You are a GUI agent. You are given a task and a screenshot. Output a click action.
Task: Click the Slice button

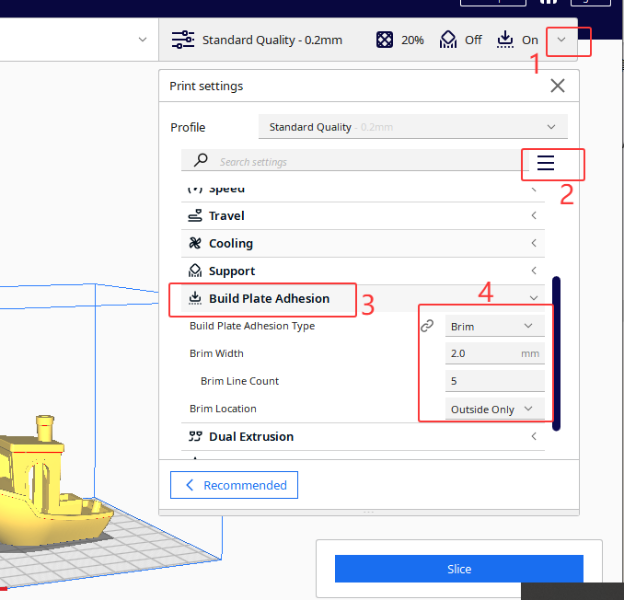458,569
